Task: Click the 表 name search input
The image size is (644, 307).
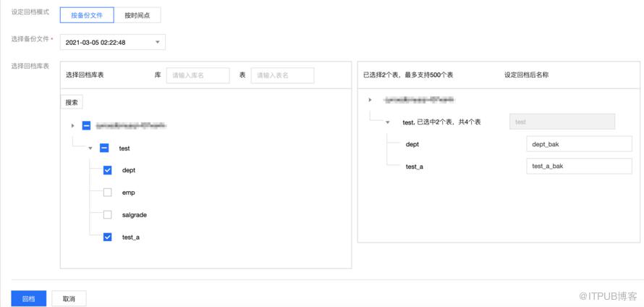Action: pyautogui.click(x=282, y=75)
